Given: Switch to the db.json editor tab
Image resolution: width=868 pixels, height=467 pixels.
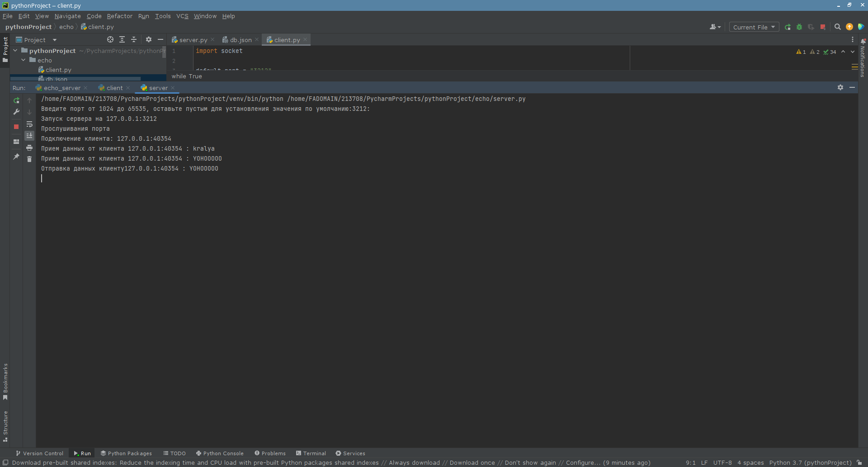Looking at the screenshot, I should tap(240, 39).
